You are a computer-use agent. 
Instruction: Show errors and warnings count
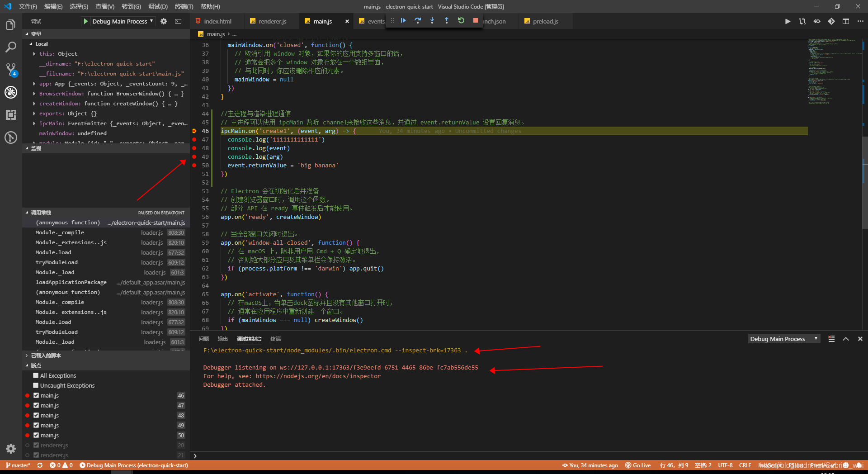(x=61, y=465)
